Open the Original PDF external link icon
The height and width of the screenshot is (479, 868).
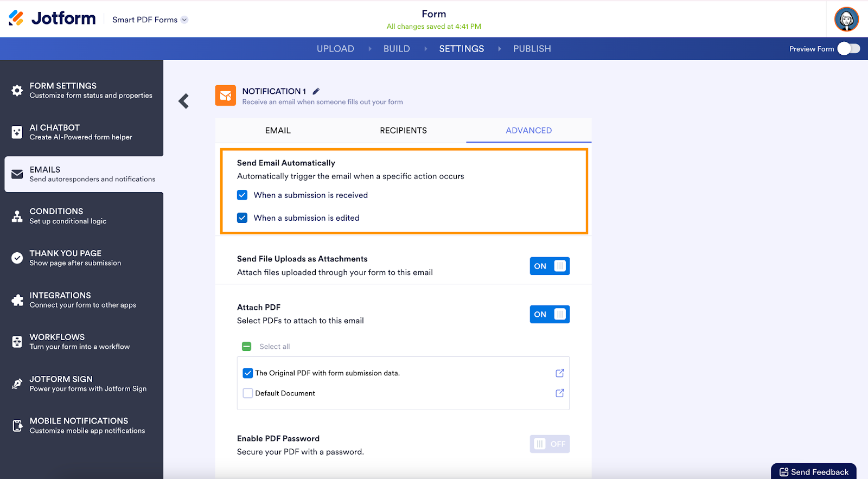click(560, 373)
